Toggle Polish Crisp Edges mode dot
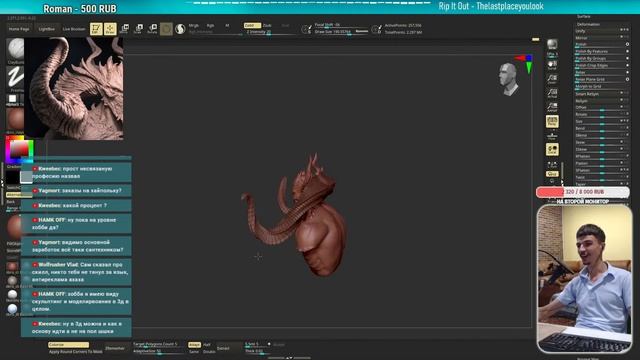This screenshot has width=640, height=360. pos(627,65)
